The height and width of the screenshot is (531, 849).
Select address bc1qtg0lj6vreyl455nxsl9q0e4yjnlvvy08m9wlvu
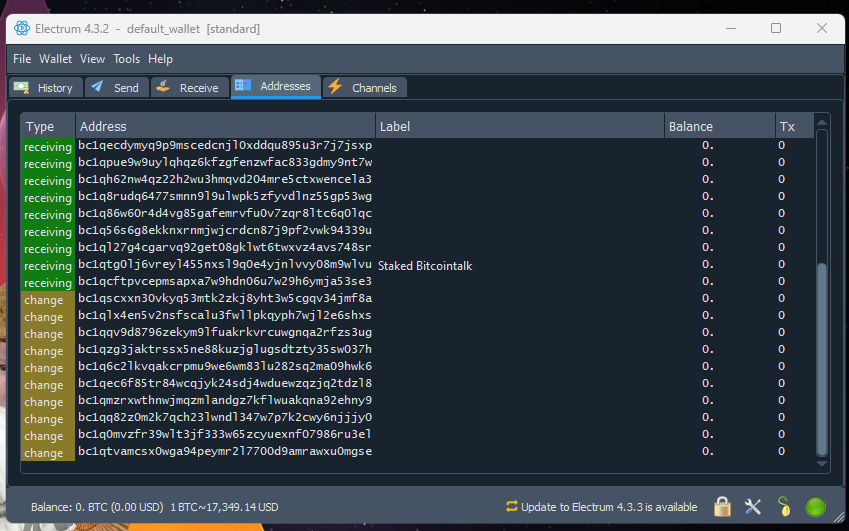pyautogui.click(x=225, y=264)
